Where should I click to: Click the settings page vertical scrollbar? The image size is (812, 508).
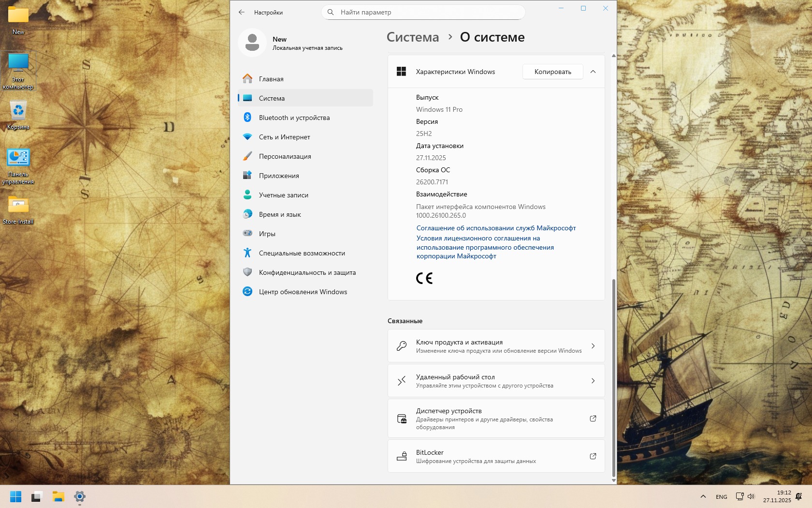[x=614, y=377]
